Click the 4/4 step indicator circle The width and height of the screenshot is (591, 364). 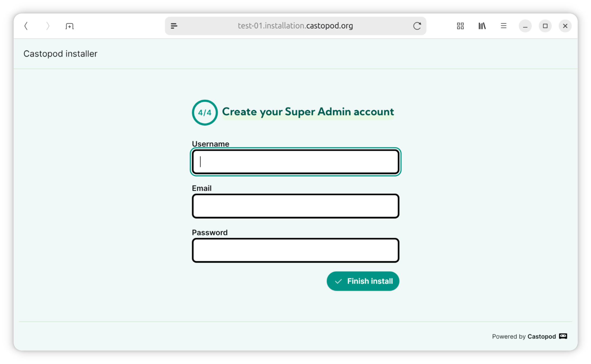(x=205, y=113)
